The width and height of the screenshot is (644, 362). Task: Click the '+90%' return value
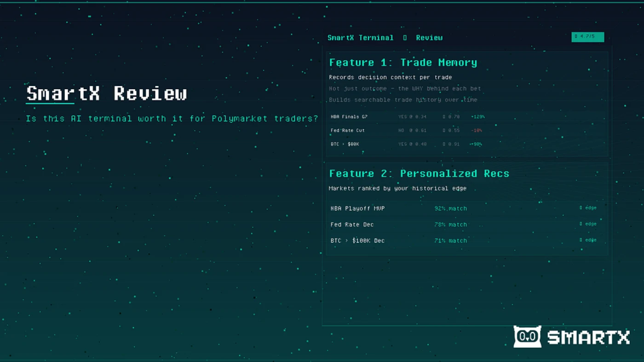(x=476, y=144)
